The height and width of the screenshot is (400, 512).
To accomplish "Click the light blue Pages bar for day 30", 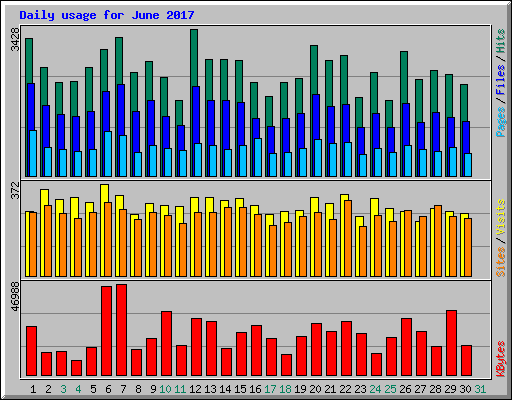I will [468, 165].
